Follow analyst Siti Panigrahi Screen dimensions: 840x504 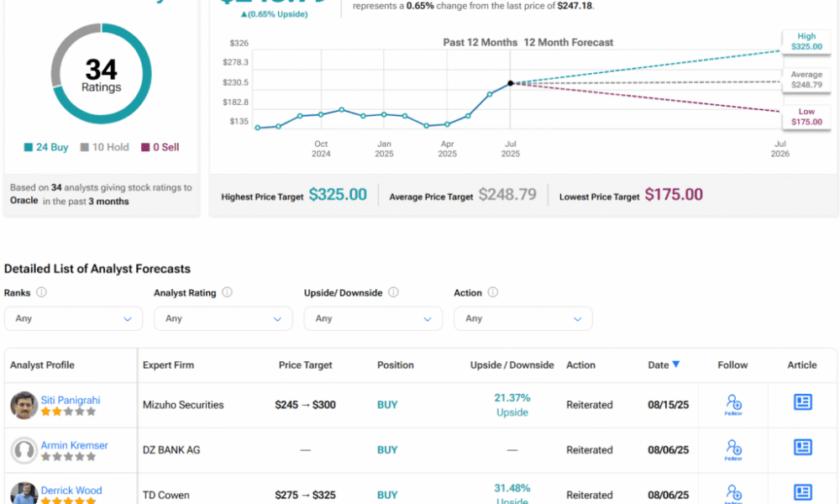pos(733,404)
